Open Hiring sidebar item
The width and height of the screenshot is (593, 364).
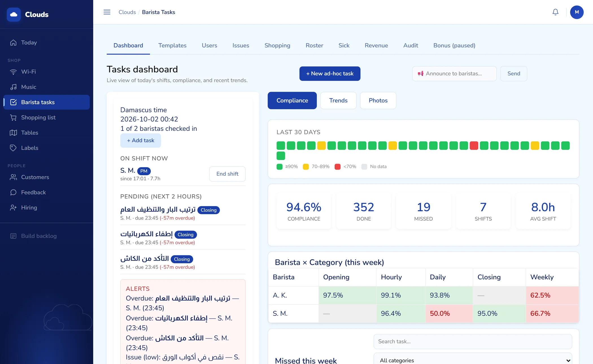47,208
